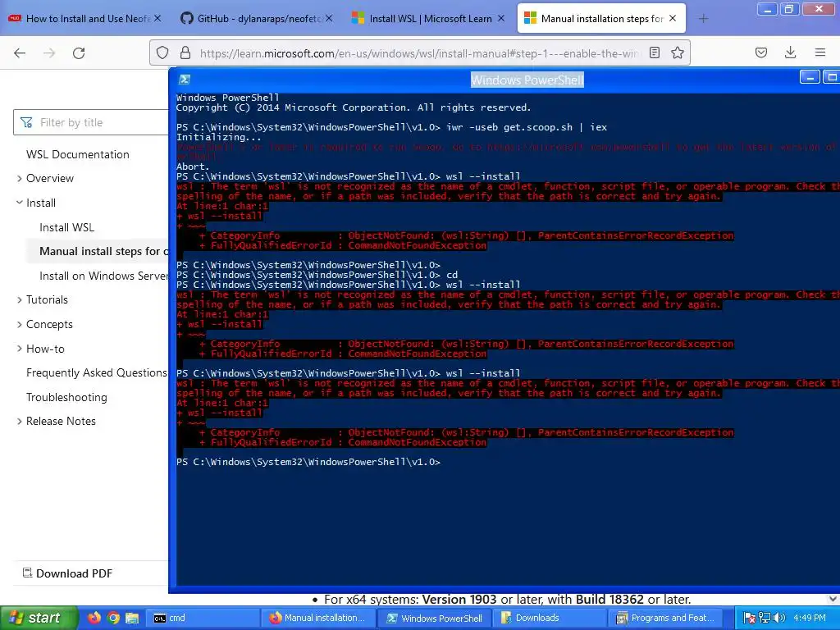Screen dimensions: 840x630
Task: Click the PowerShell window title bar icon
Action: pyautogui.click(x=185, y=80)
